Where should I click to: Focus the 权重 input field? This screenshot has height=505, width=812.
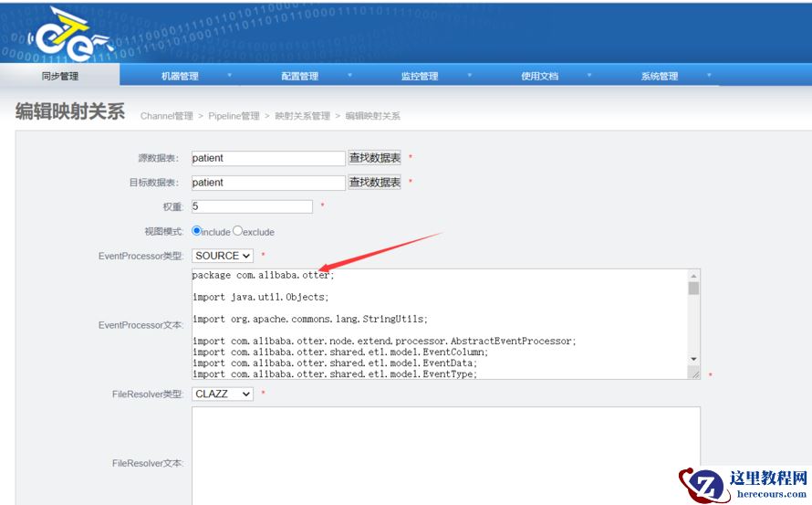point(252,206)
